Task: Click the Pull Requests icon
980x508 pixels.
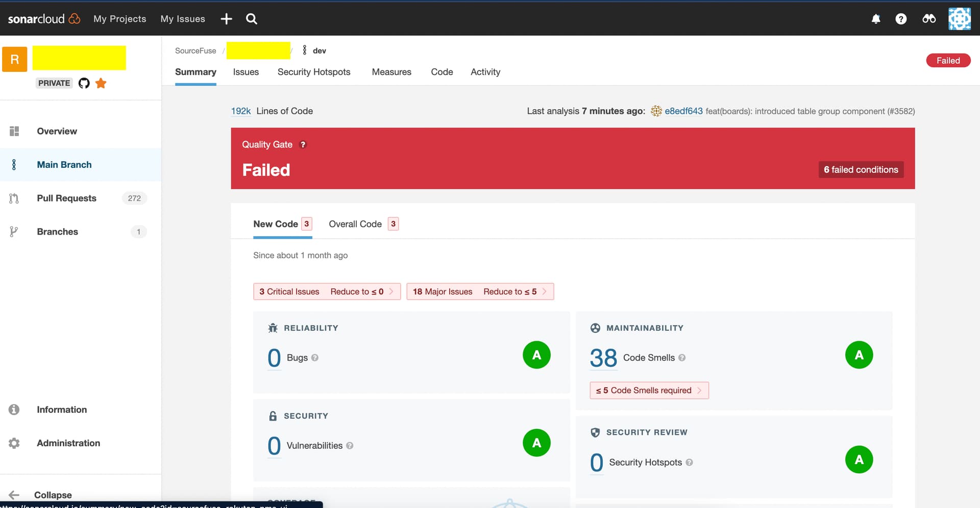Action: coord(14,198)
